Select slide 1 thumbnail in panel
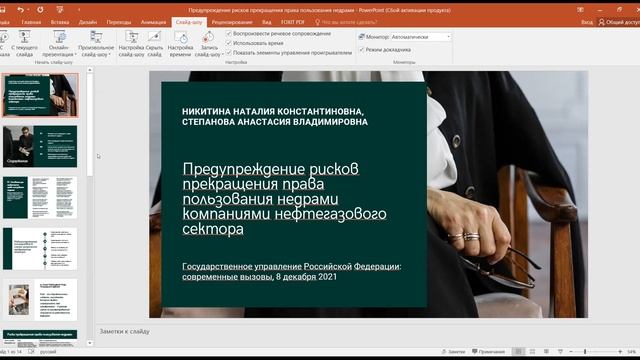The height and width of the screenshot is (360, 640). coord(40,95)
